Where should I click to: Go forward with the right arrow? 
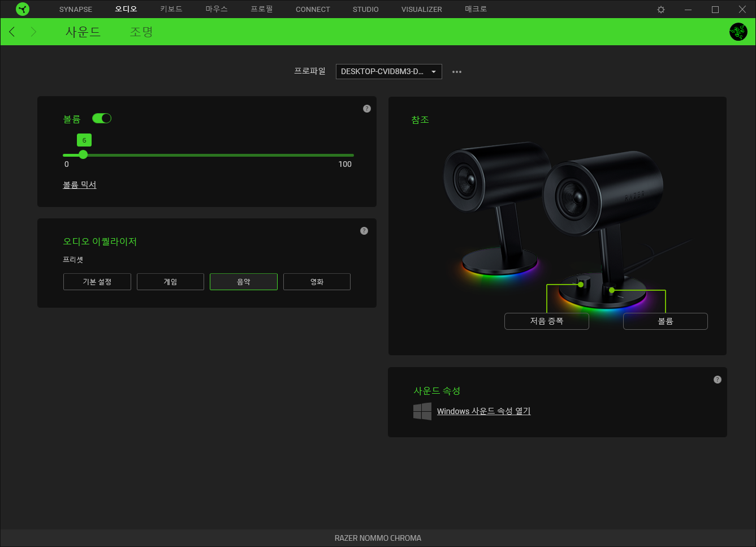pos(33,32)
